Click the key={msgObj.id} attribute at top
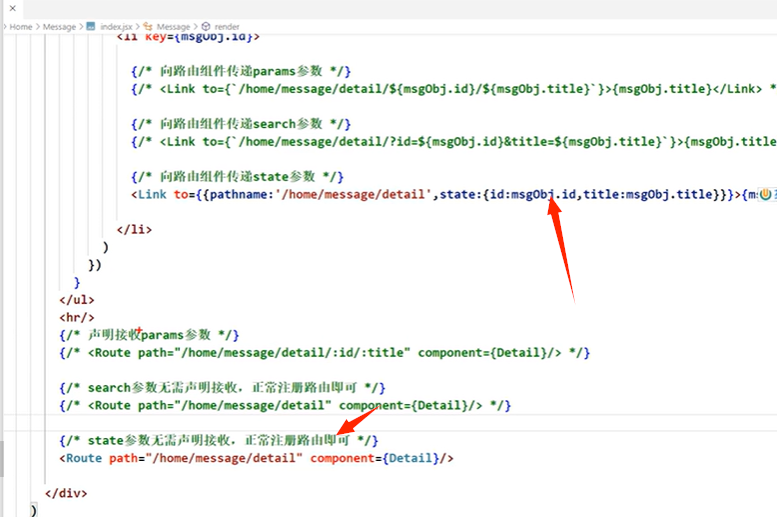This screenshot has height=517, width=777. coord(199,37)
